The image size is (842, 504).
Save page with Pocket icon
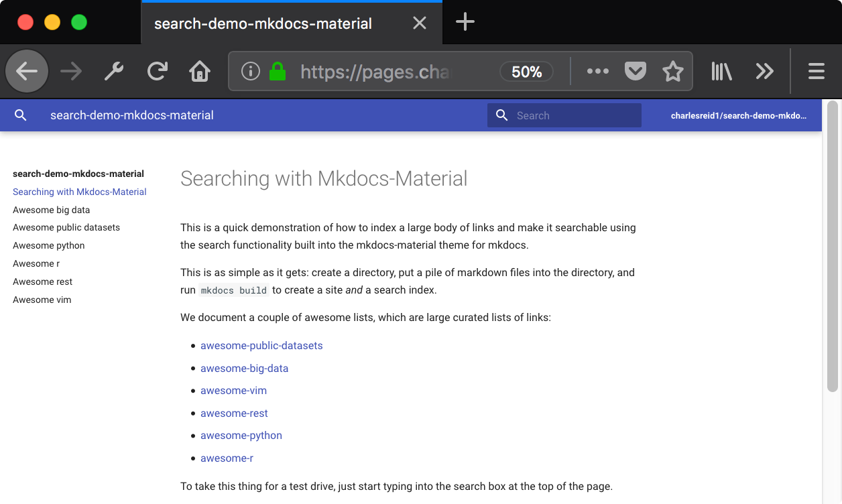click(x=635, y=71)
